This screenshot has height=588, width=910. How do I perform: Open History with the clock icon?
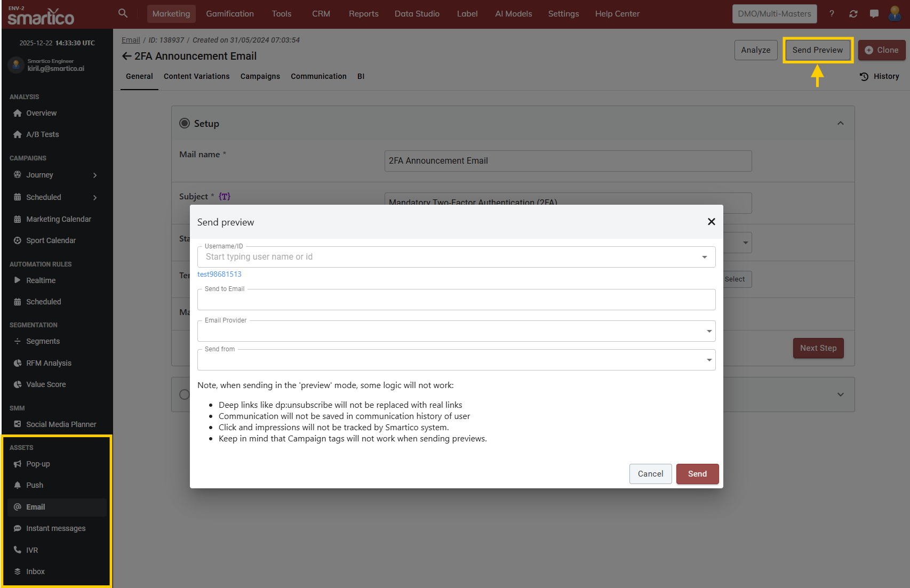(879, 77)
